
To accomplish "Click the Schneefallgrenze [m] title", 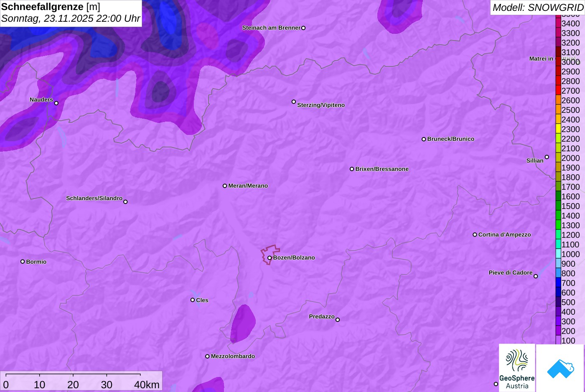I will [x=51, y=7].
